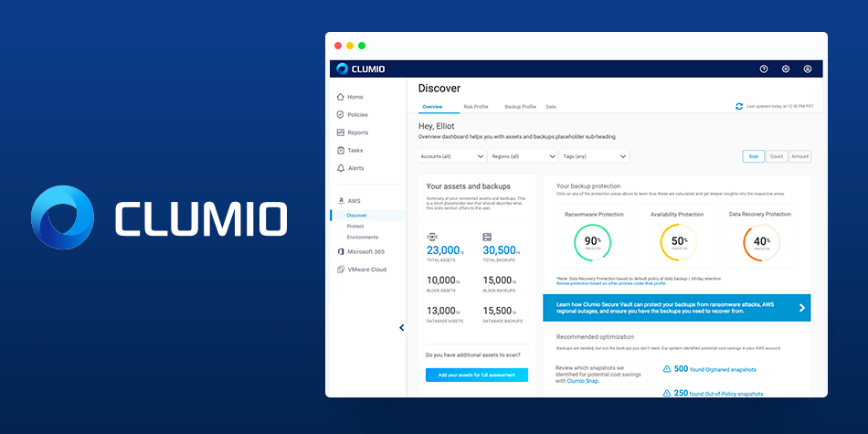
Task: Click the green window maximize dot
Action: [x=362, y=46]
